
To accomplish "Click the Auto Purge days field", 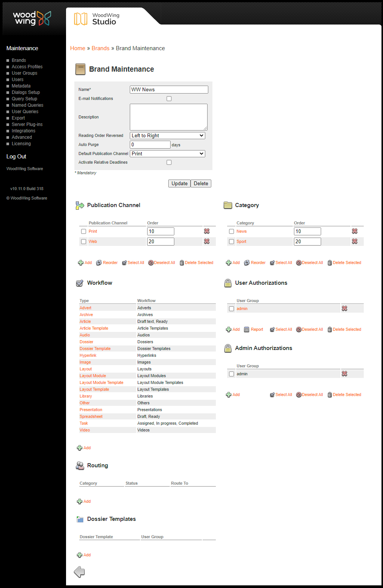I will coord(150,144).
